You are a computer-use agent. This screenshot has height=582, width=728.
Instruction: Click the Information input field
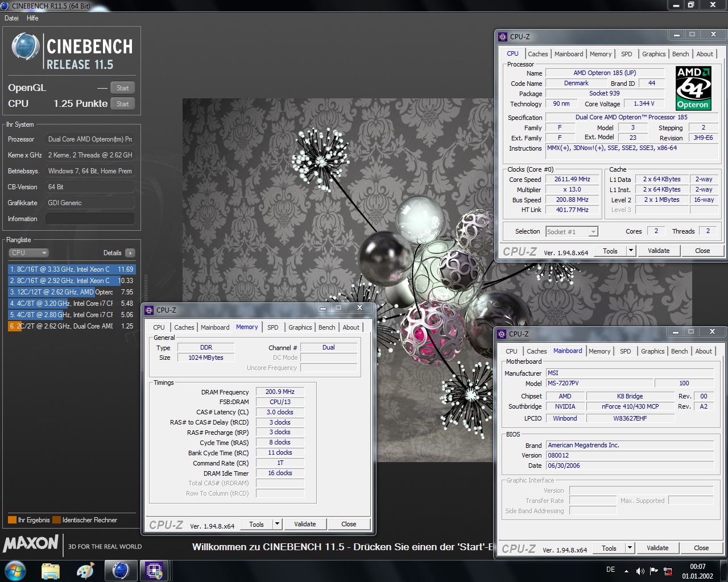pyautogui.click(x=90, y=219)
